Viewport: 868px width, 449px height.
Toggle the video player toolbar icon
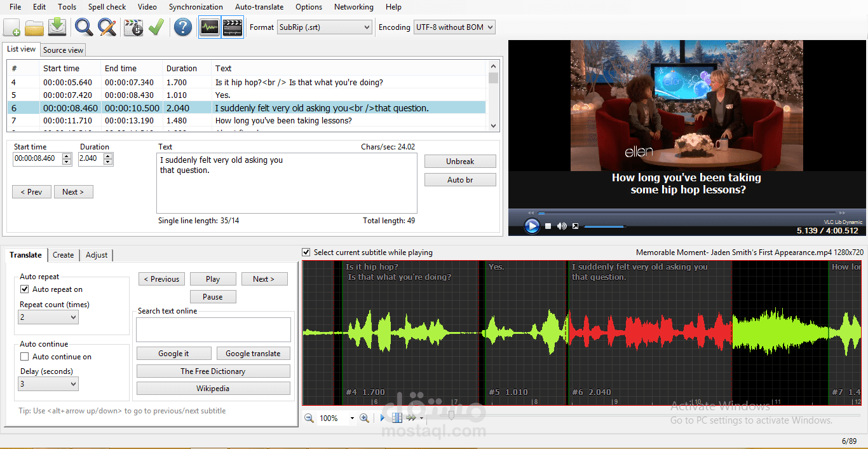(233, 27)
